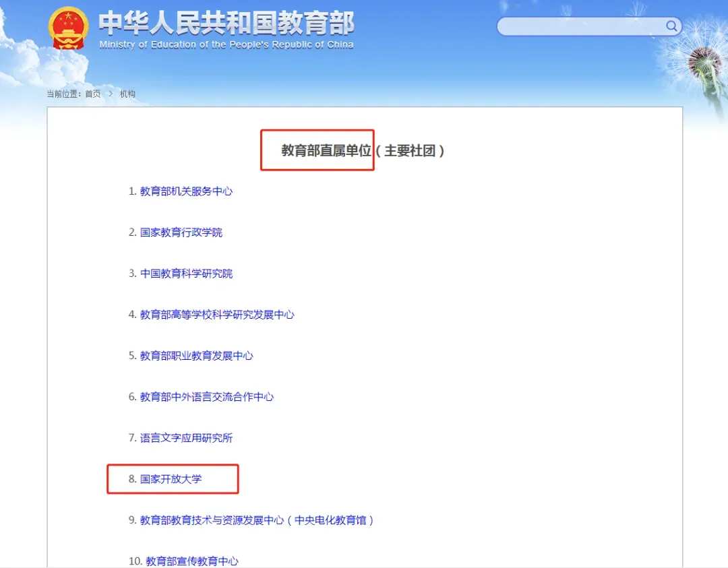This screenshot has width=728, height=568.
Task: Open the 机构 breadcrumb link
Action: click(x=127, y=94)
